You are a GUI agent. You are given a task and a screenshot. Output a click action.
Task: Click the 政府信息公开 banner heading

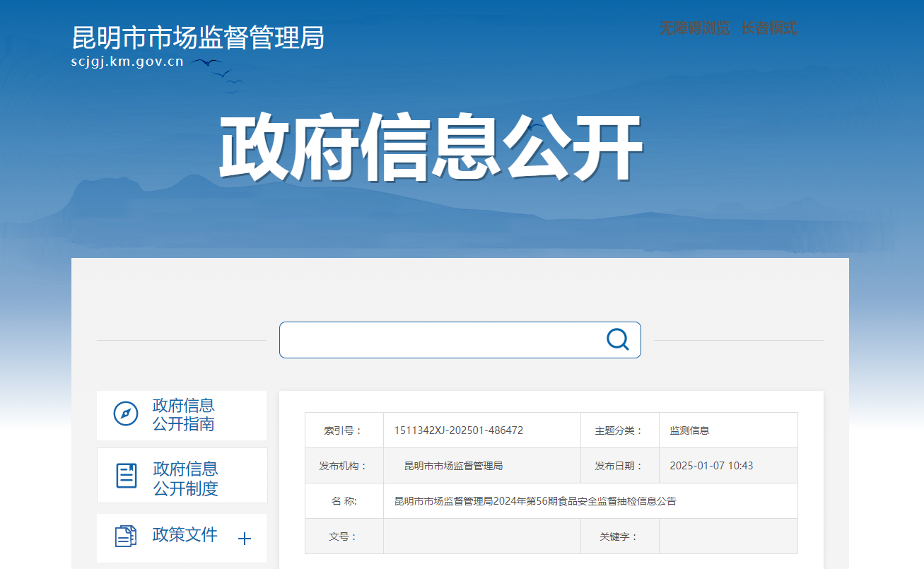[430, 148]
